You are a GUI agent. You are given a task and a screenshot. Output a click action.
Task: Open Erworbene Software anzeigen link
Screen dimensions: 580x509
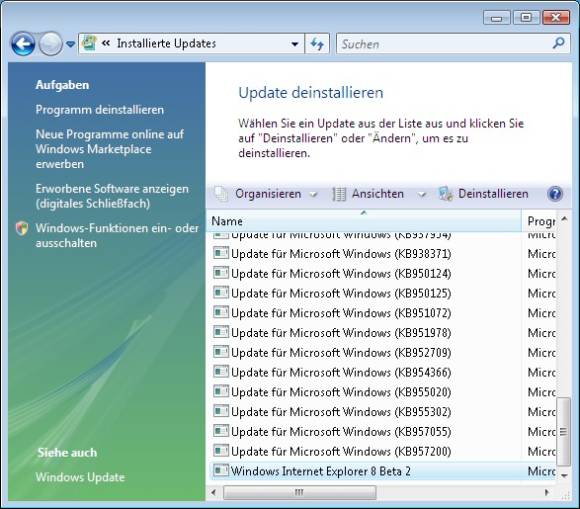point(112,196)
